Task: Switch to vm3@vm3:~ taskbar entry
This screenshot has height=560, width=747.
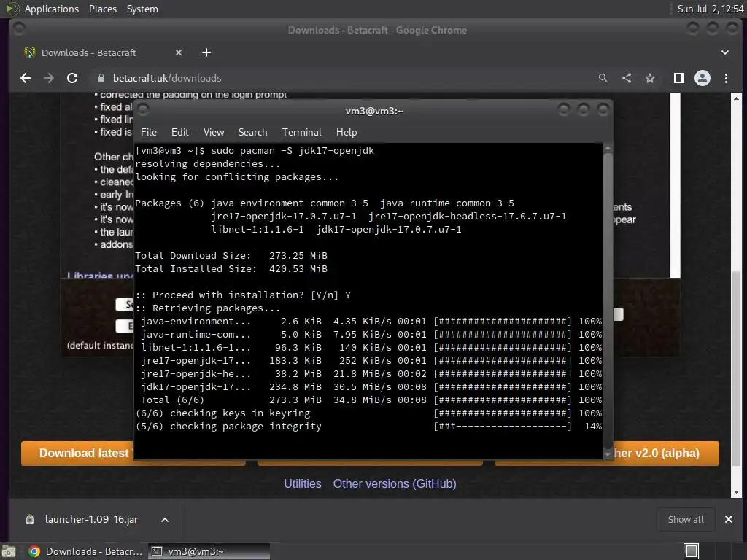Action: tap(209, 551)
